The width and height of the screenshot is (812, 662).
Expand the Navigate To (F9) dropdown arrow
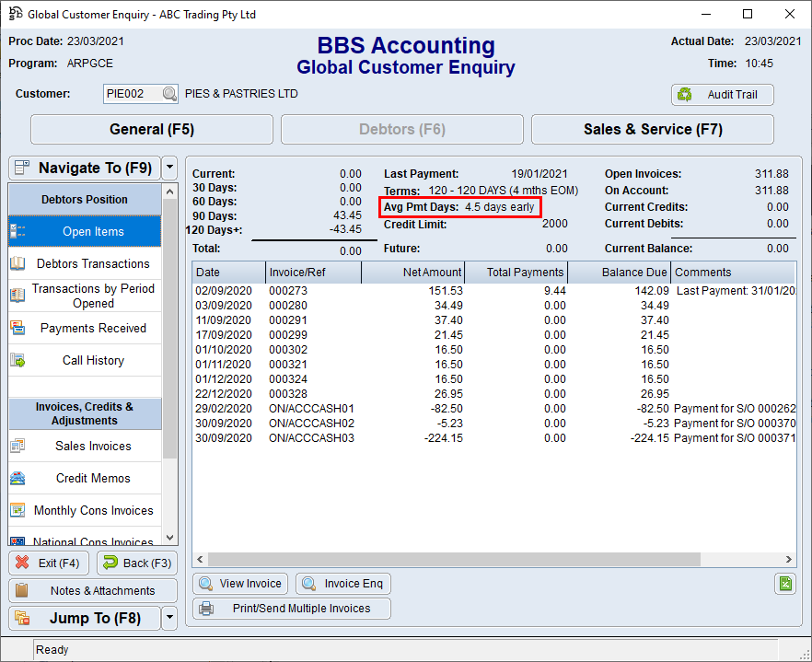click(x=169, y=168)
